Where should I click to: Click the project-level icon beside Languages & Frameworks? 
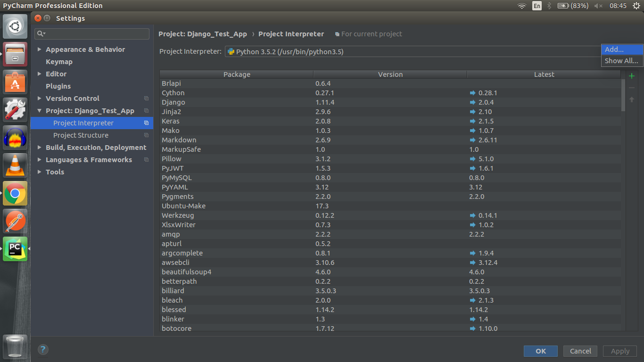click(x=146, y=160)
